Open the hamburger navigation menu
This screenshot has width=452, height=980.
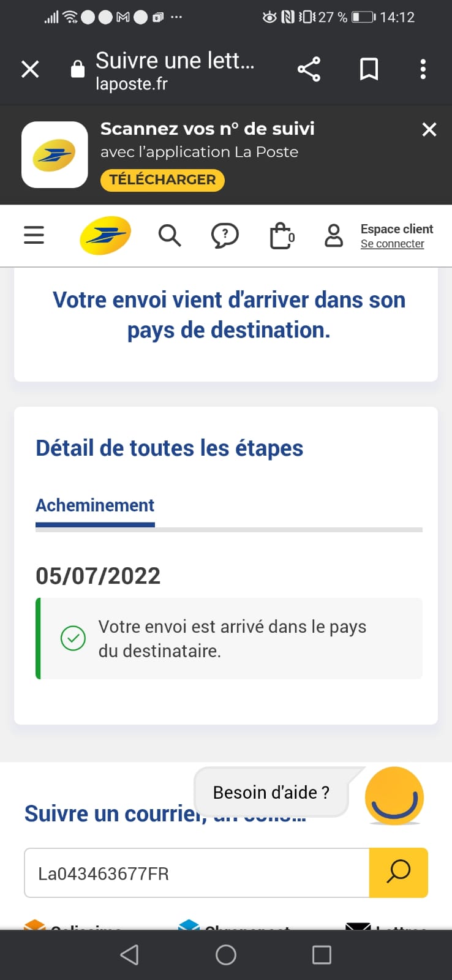[x=34, y=235]
